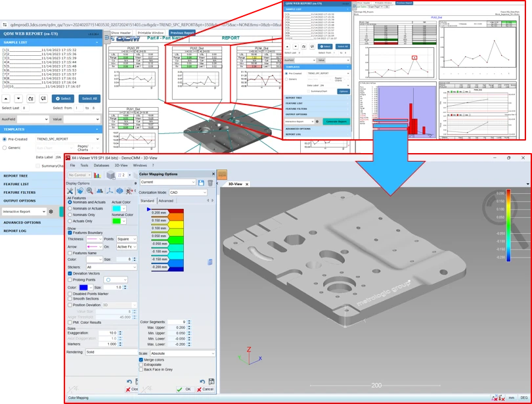Click Select All in QDM sample list
The height and width of the screenshot is (404, 532).
tap(89, 99)
